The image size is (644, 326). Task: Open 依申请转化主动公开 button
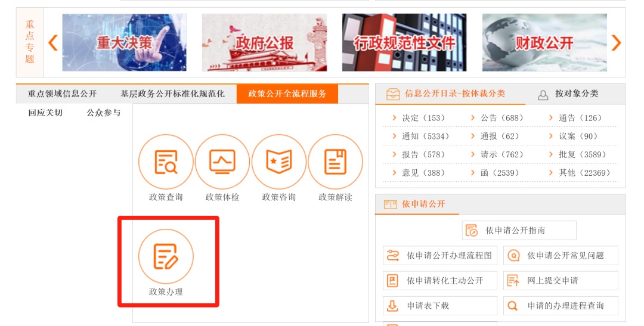440,281
